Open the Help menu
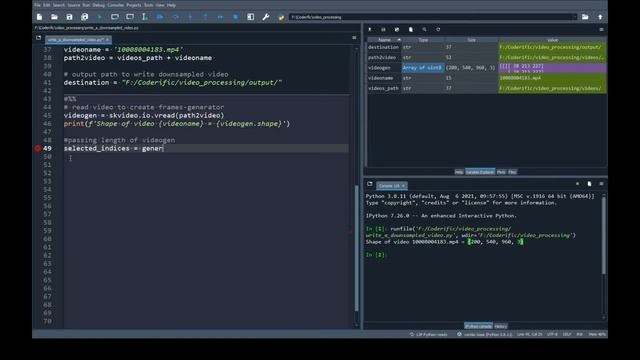This screenshot has height=360, width=640. (x=171, y=5)
